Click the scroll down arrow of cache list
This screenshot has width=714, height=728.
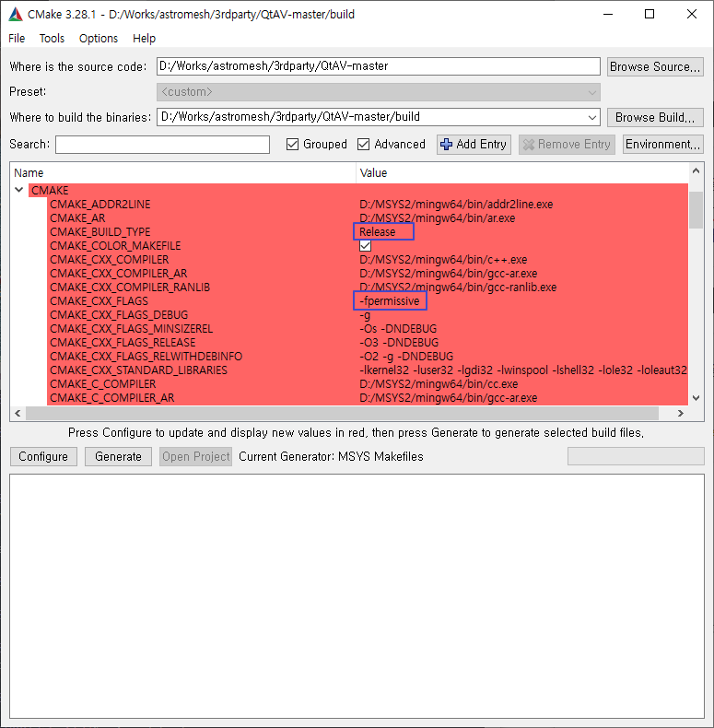click(x=696, y=397)
